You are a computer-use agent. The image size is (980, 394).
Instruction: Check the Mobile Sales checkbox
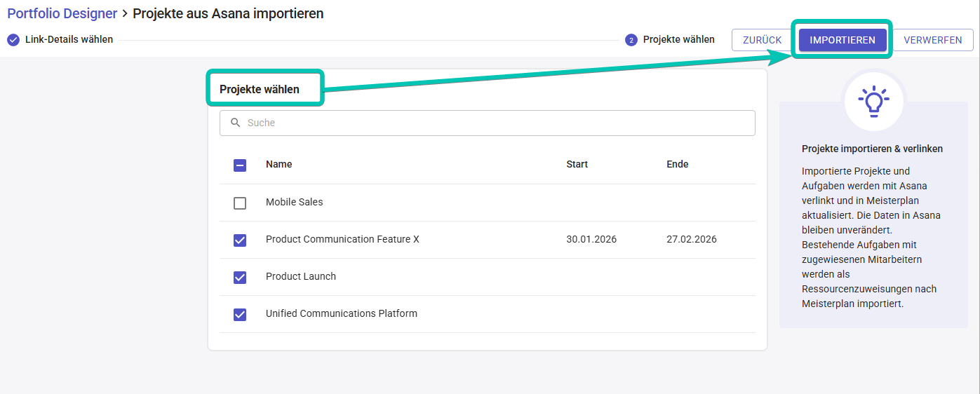[x=240, y=203]
